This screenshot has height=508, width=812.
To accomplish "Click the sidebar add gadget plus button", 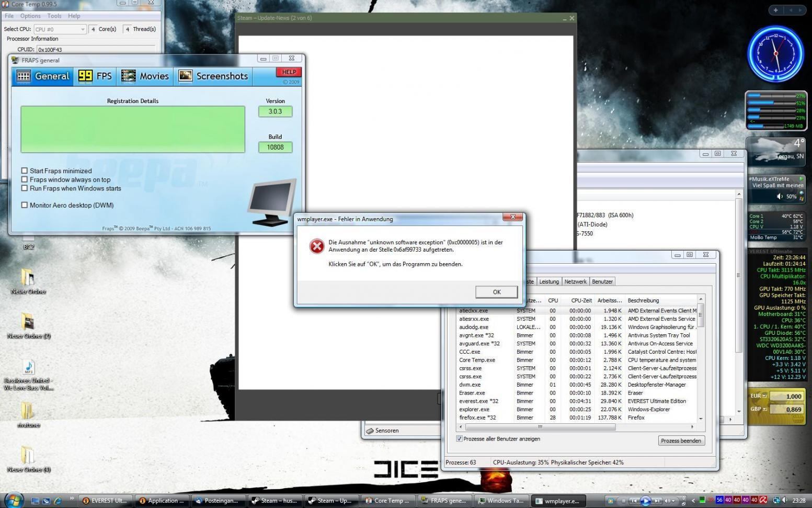I will tap(775, 10).
